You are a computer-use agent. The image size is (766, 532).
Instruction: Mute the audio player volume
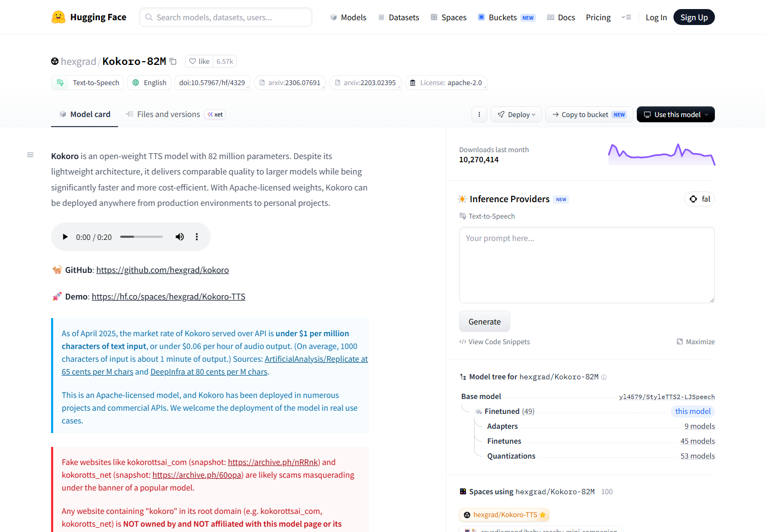point(180,237)
